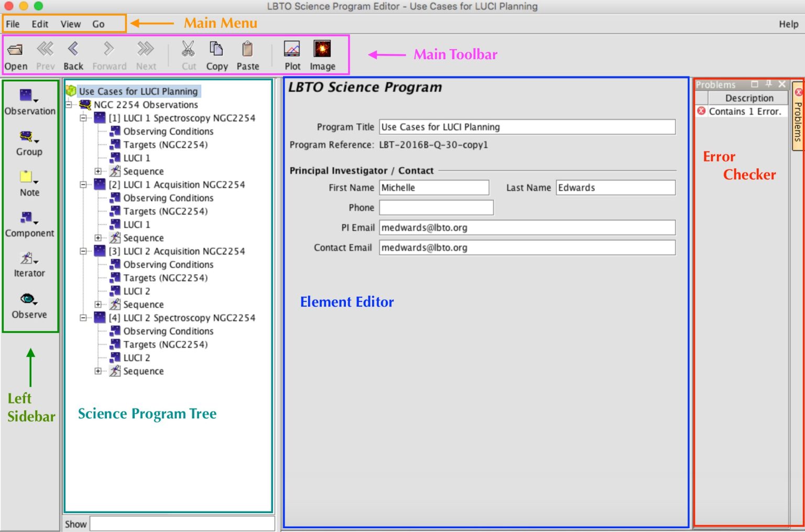Click the First Name field

tap(434, 188)
